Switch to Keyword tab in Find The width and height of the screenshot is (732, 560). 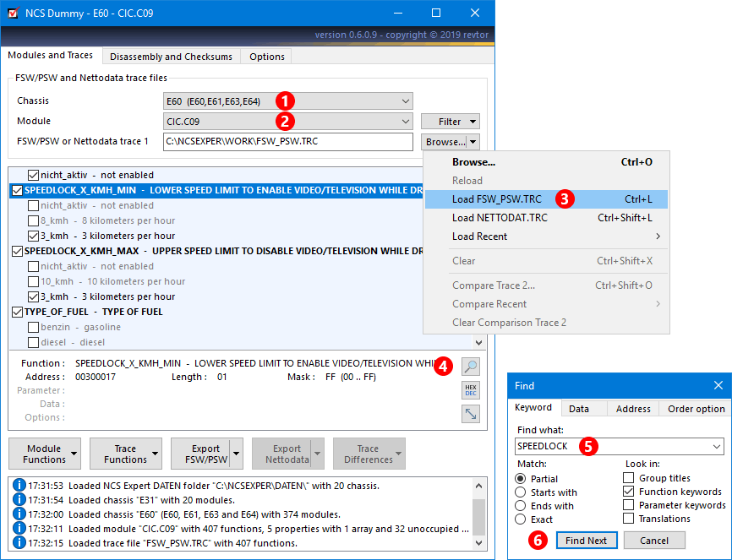point(533,407)
